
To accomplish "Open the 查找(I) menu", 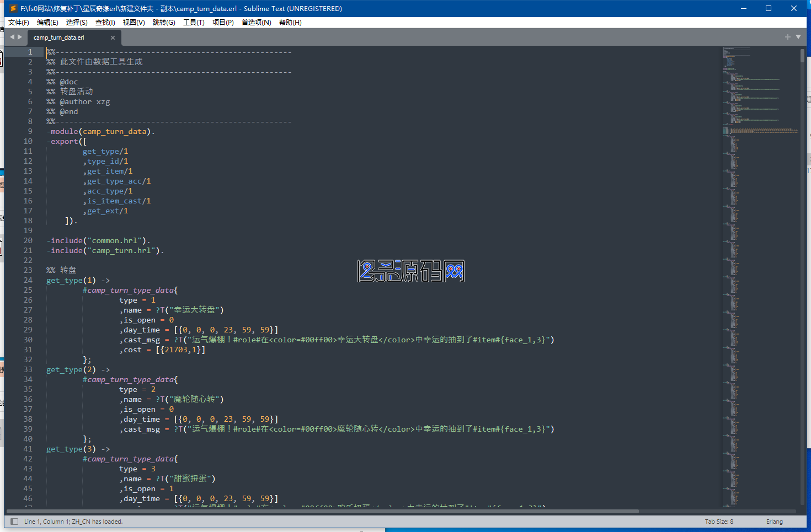I will [x=105, y=23].
